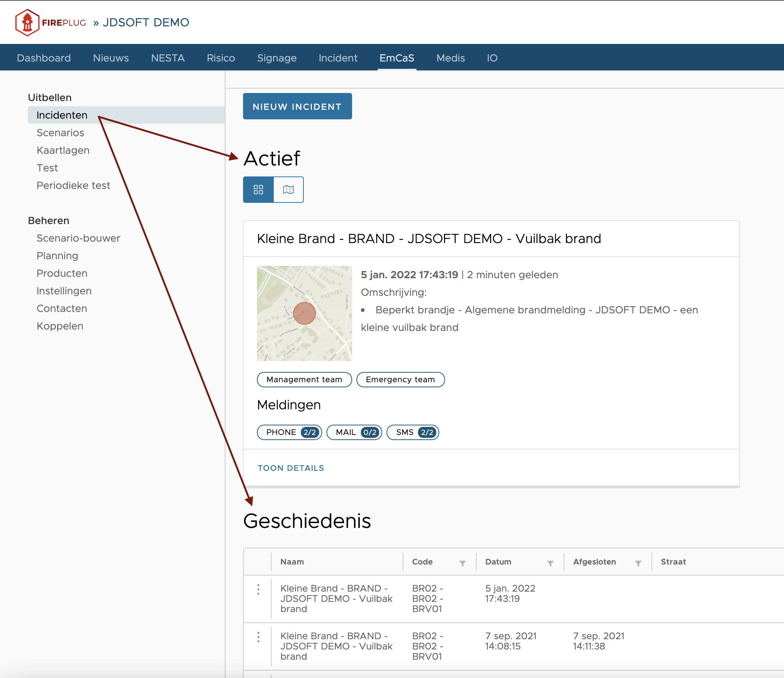784x678 pixels.
Task: Open Scenario-bouwer under Beheren
Action: tap(78, 238)
